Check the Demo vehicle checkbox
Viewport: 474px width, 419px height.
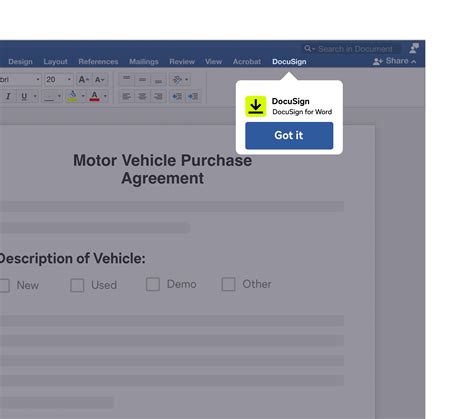153,284
